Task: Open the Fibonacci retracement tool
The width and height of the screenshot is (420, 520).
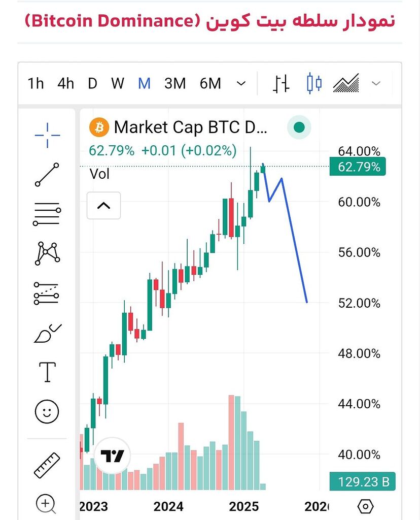Action: pos(47,214)
